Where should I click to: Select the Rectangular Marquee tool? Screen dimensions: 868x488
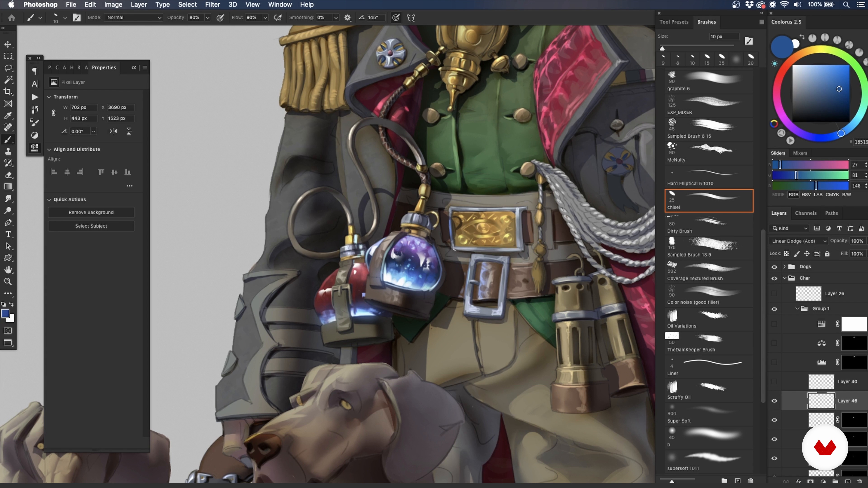pos(8,56)
